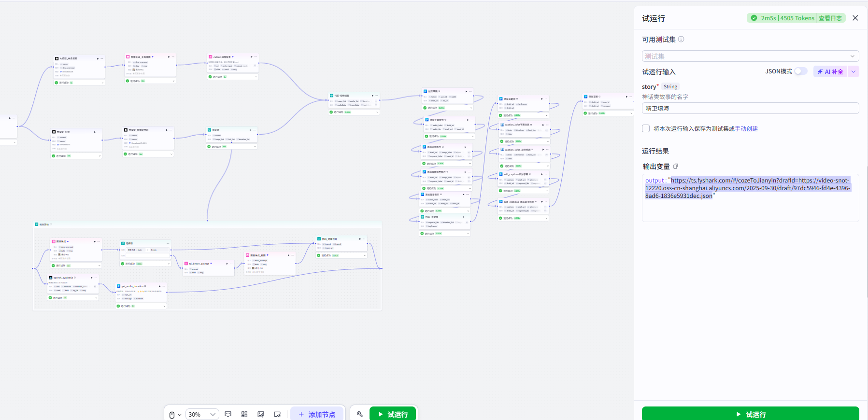The width and height of the screenshot is (868, 420).
Task: Expand the arrow next to AI 补全
Action: 854,71
